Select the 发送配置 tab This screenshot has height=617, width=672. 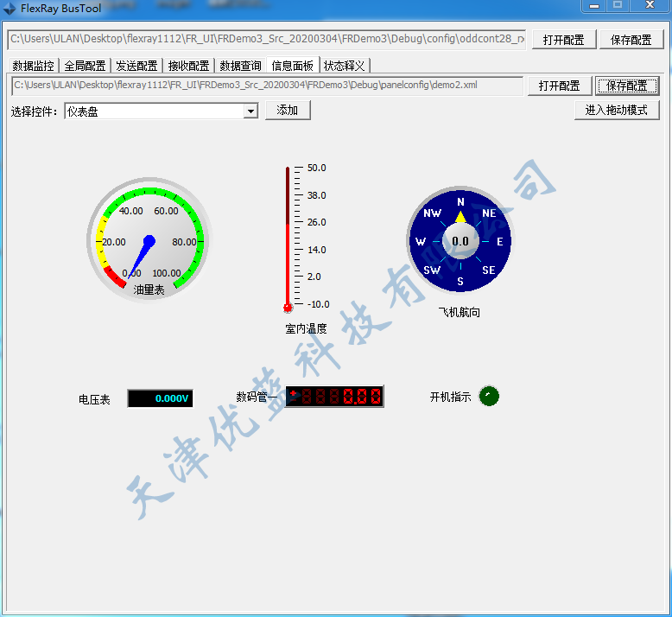[136, 66]
